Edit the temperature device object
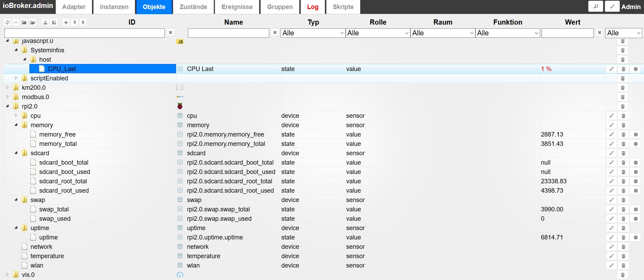Screen dimensions: 644x280 click(x=611, y=256)
